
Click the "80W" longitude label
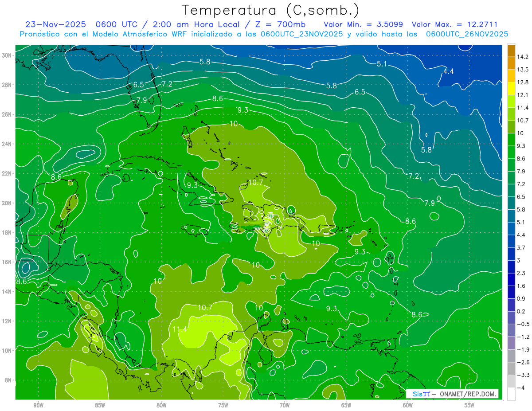click(161, 405)
